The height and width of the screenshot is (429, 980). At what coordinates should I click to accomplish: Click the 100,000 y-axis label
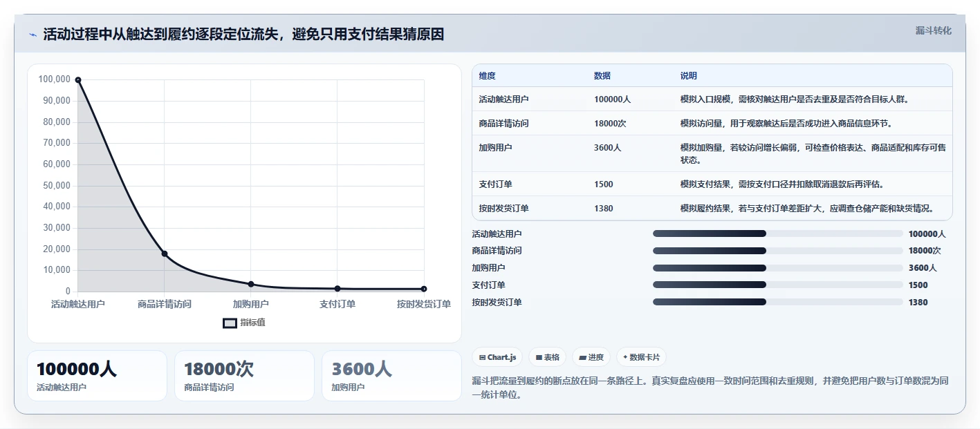(x=55, y=79)
